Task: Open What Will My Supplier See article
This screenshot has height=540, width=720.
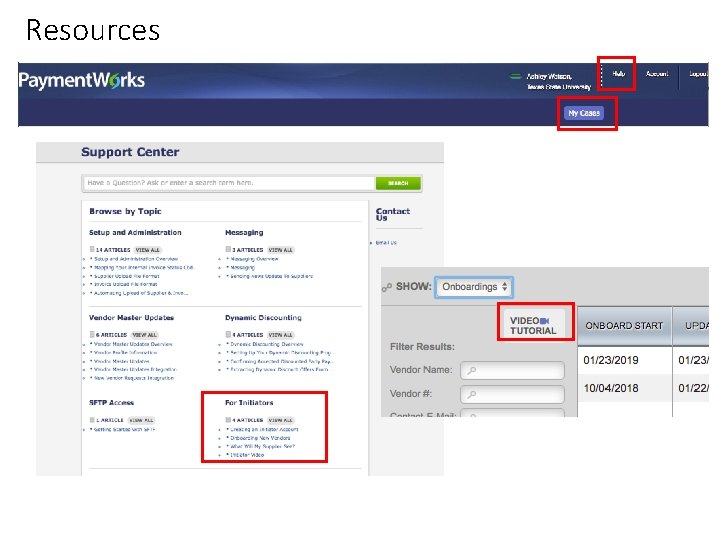Action: coord(262,446)
